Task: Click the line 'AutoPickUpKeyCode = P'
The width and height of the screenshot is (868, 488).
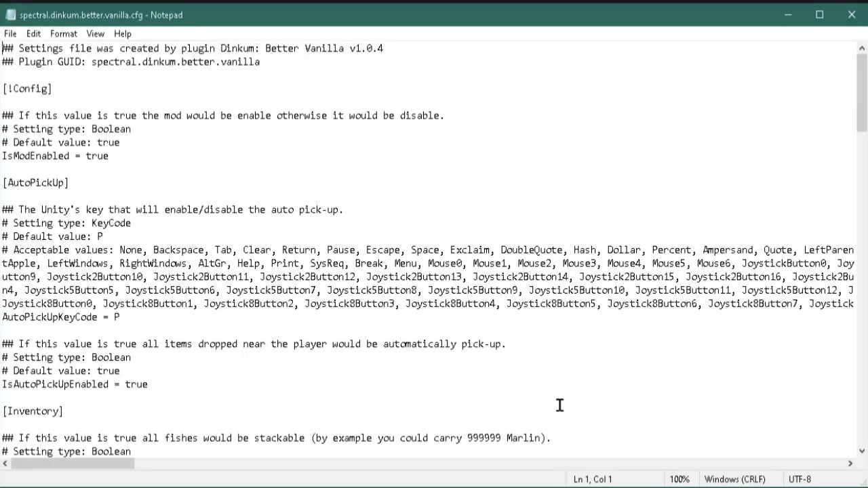Action: point(60,317)
